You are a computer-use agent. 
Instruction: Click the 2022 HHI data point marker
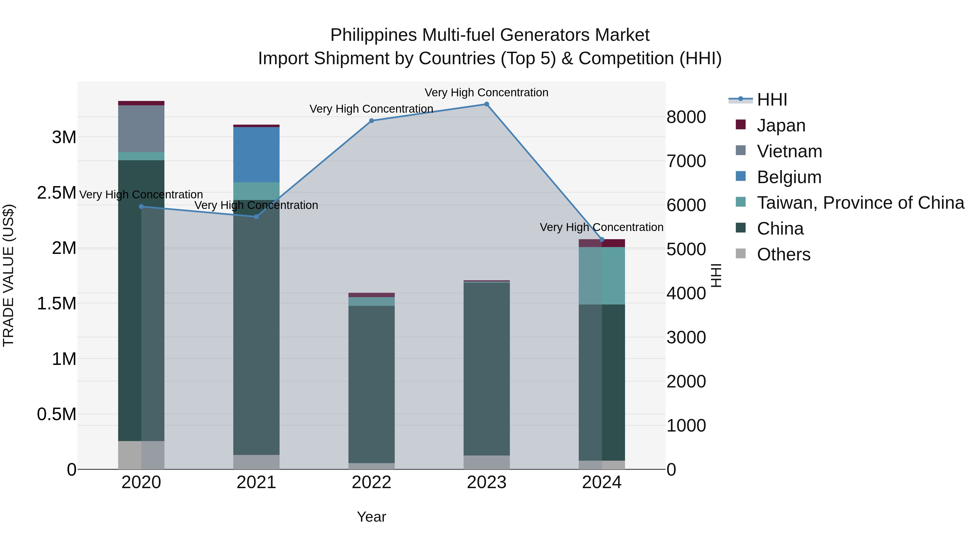pos(372,121)
